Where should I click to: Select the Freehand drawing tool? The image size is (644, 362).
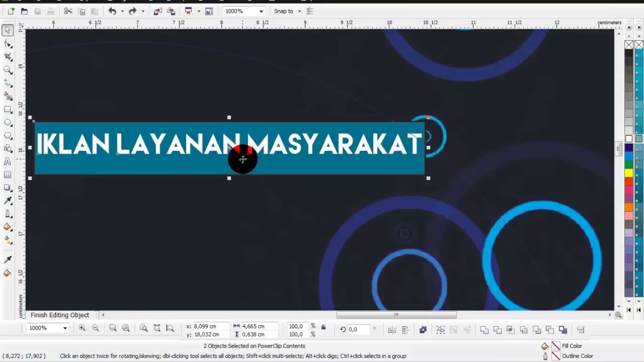click(8, 83)
